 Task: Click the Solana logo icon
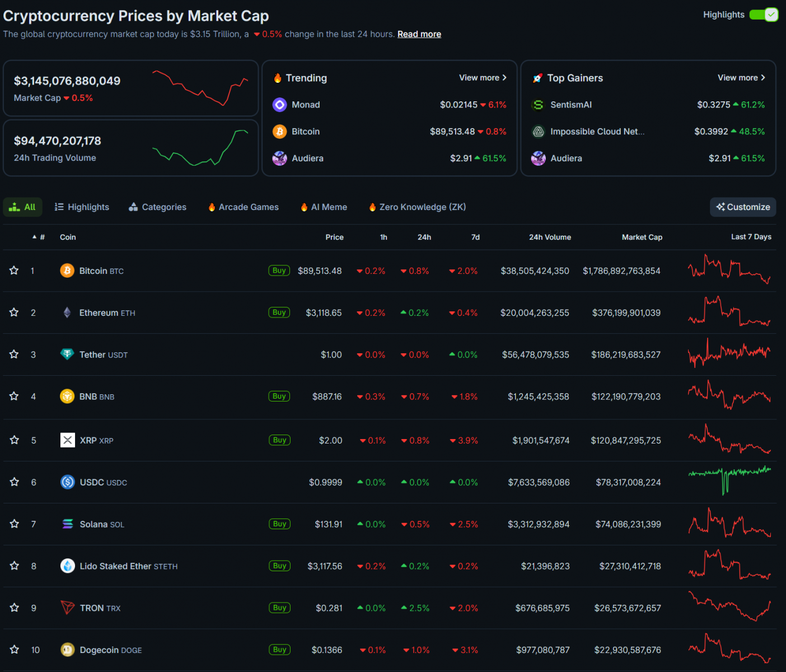(68, 524)
